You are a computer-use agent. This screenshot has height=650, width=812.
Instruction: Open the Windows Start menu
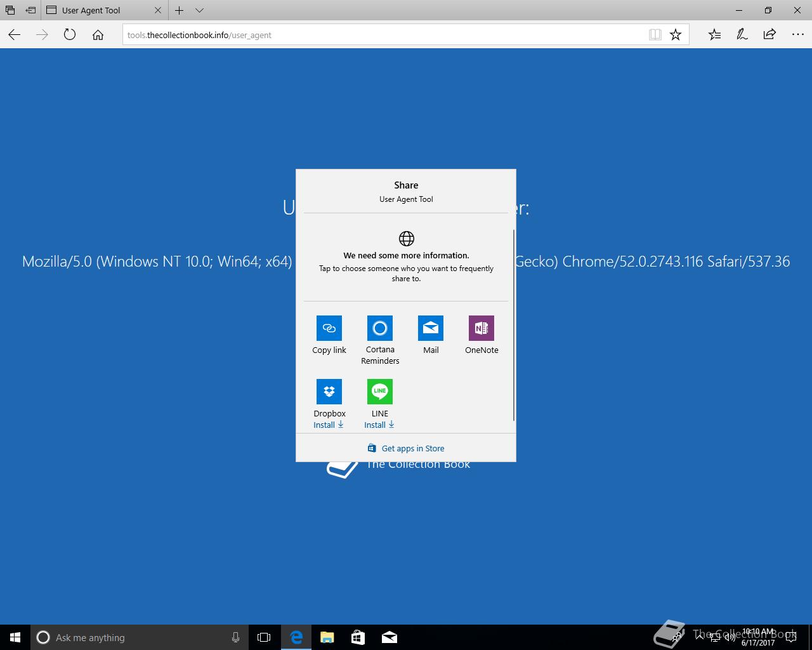(15, 637)
